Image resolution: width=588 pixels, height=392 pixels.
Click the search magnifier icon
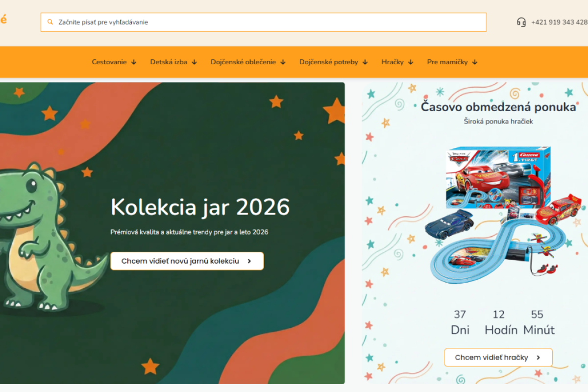point(50,22)
